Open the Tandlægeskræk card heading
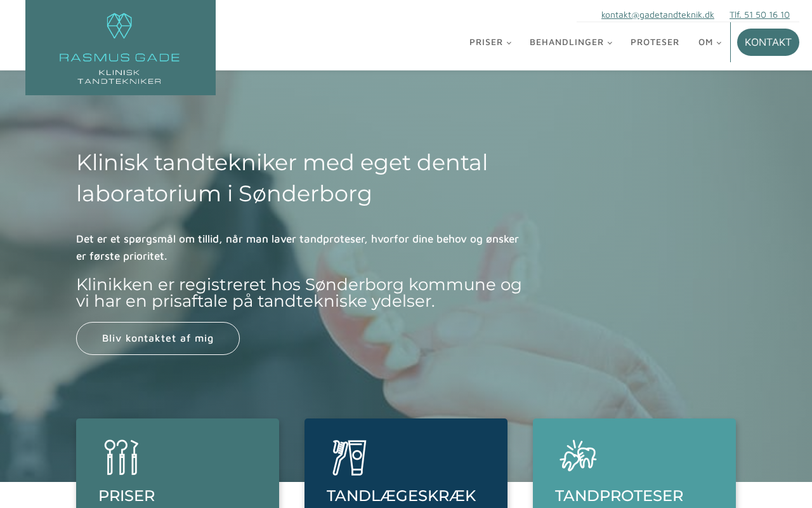 tap(402, 496)
